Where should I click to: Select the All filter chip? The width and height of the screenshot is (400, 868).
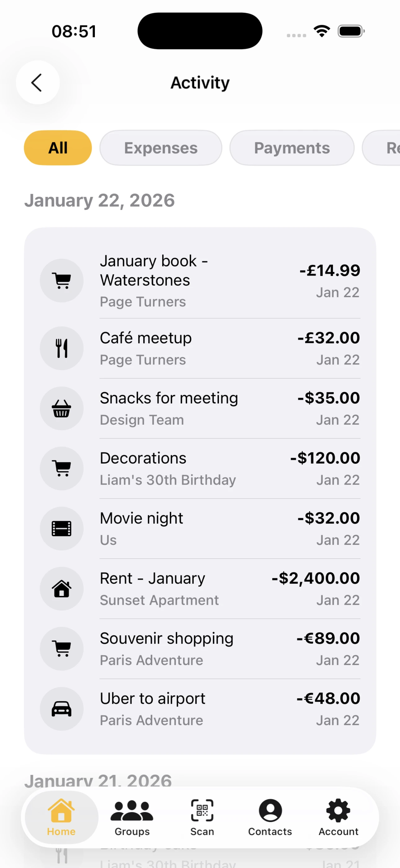58,148
